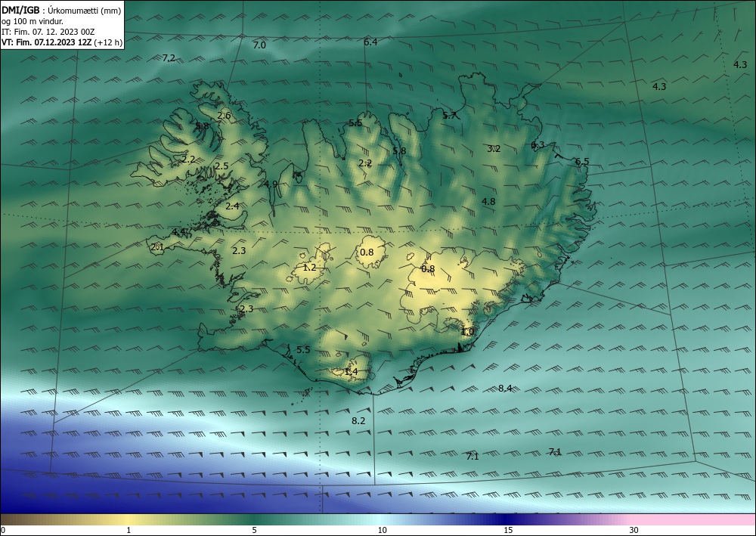
Task: Click the 3.2 value on the map
Action: tap(494, 149)
